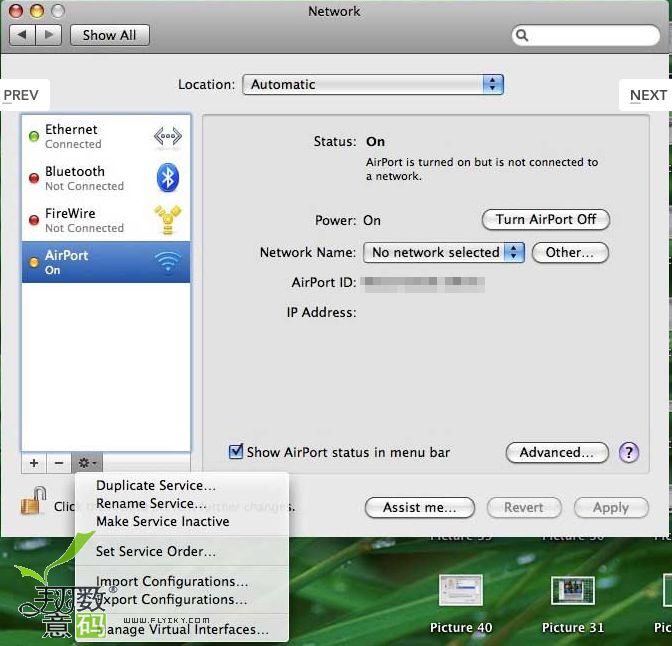Click the blue Bluetooth icon

pos(168,177)
